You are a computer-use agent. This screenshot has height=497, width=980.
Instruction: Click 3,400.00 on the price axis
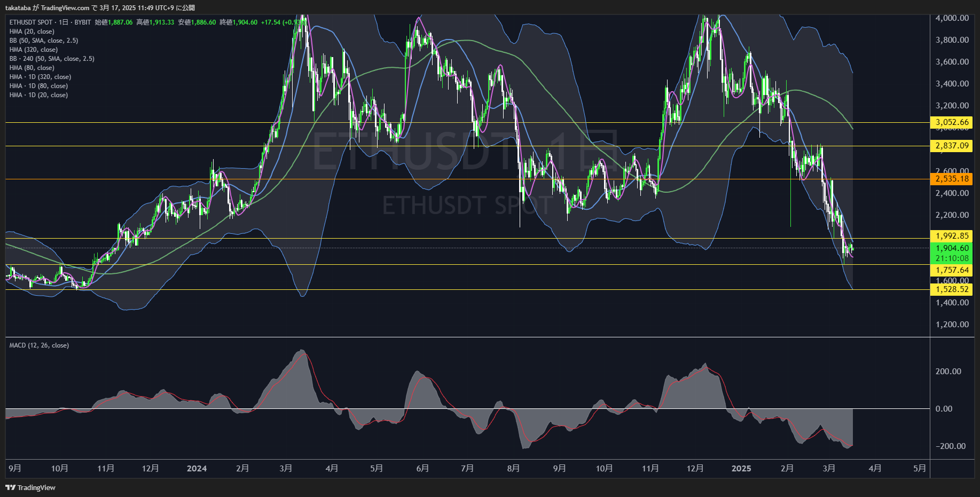click(x=952, y=84)
